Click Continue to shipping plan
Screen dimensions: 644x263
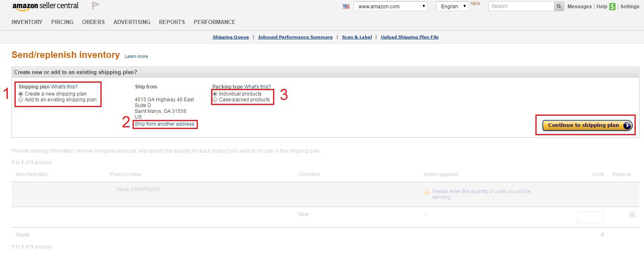point(582,125)
